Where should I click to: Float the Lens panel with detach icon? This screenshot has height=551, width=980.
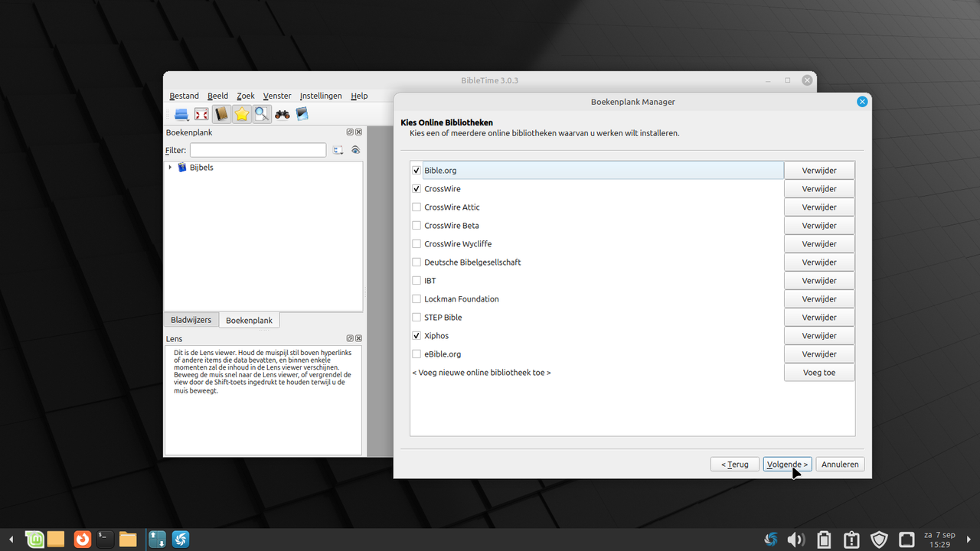click(x=350, y=338)
